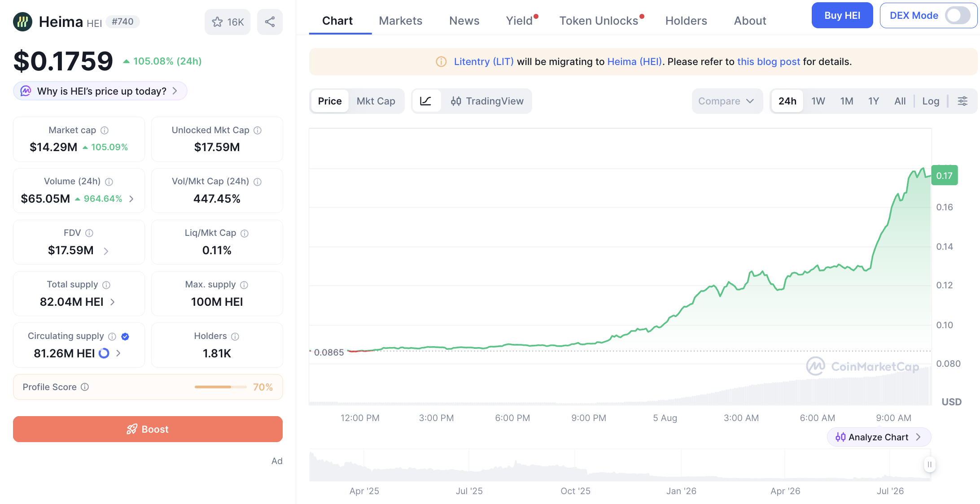The height and width of the screenshot is (504, 980).
Task: Click the 0.17 current price chart tag
Action: pyautogui.click(x=945, y=176)
